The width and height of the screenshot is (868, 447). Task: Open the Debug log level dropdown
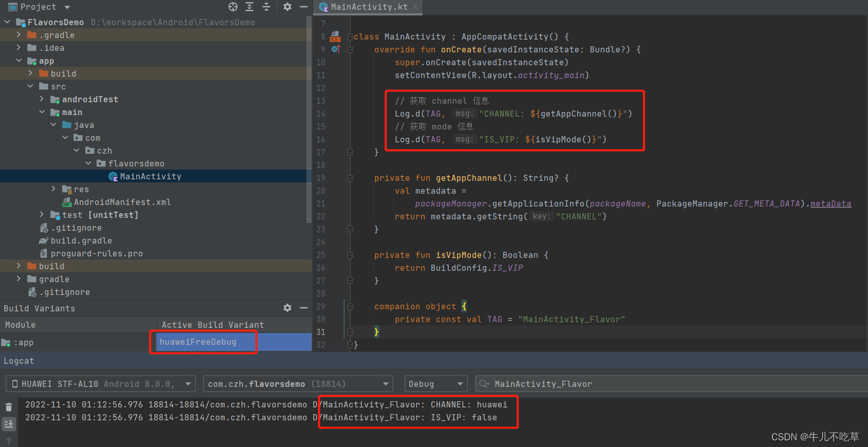(435, 384)
